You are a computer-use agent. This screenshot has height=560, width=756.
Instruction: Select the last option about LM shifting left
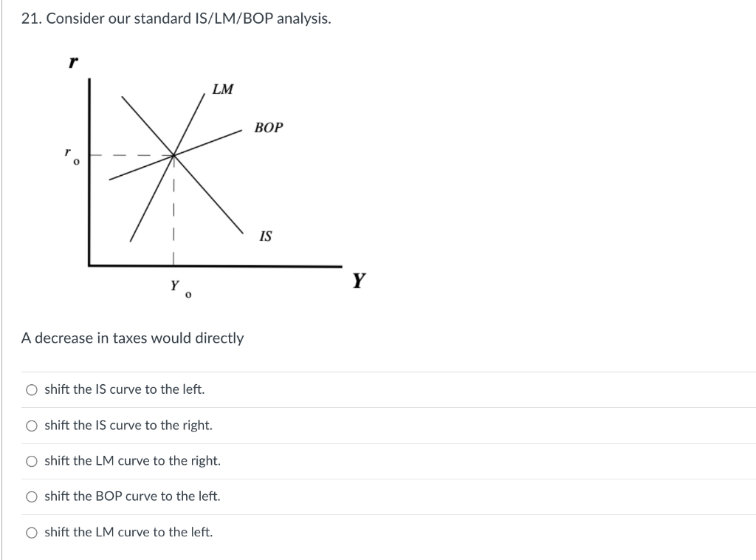[32, 531]
